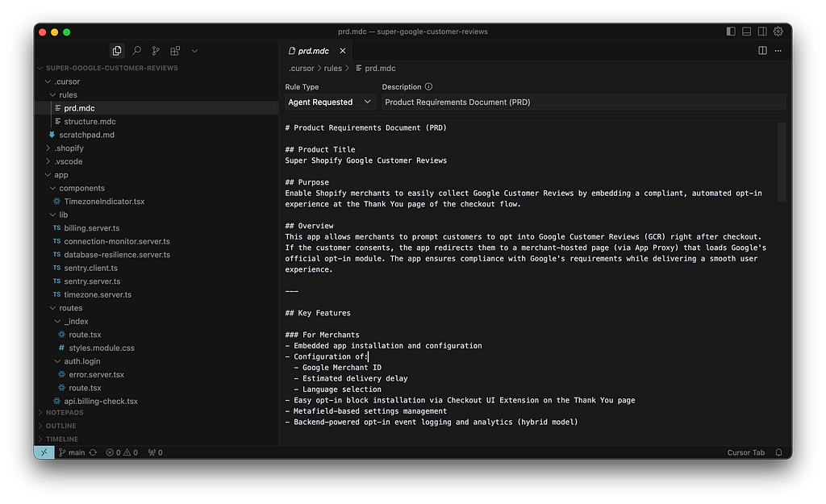This screenshot has width=826, height=504.
Task: Open styles.module.css file
Action: (x=101, y=348)
